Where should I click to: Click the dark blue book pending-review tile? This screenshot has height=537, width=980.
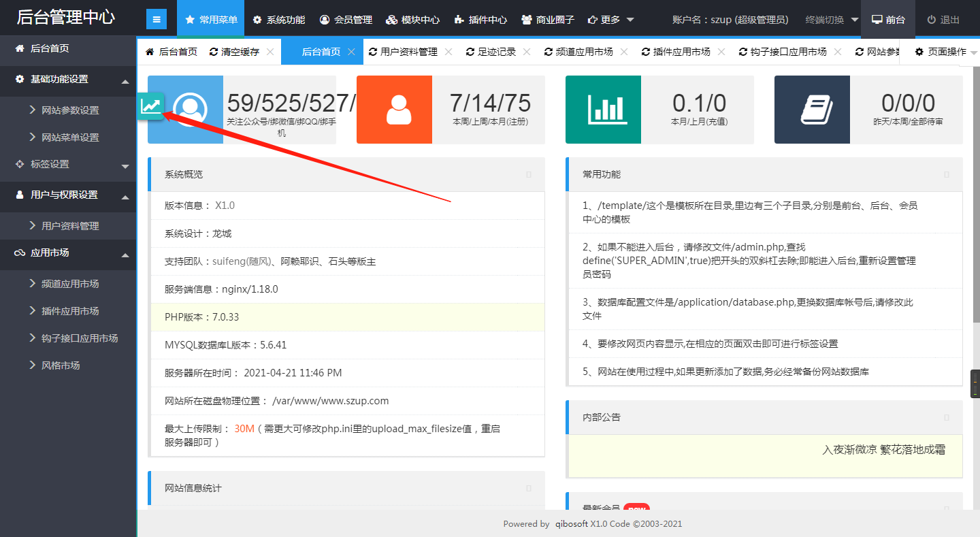pos(812,110)
